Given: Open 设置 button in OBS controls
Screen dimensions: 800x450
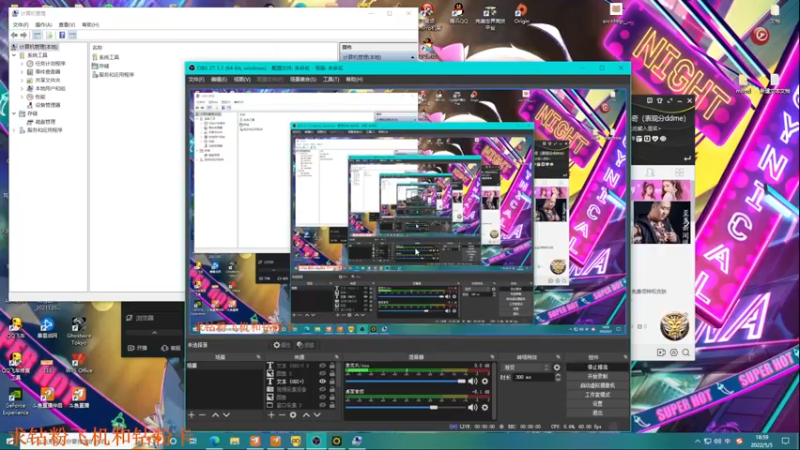Looking at the screenshot, I should [x=597, y=404].
